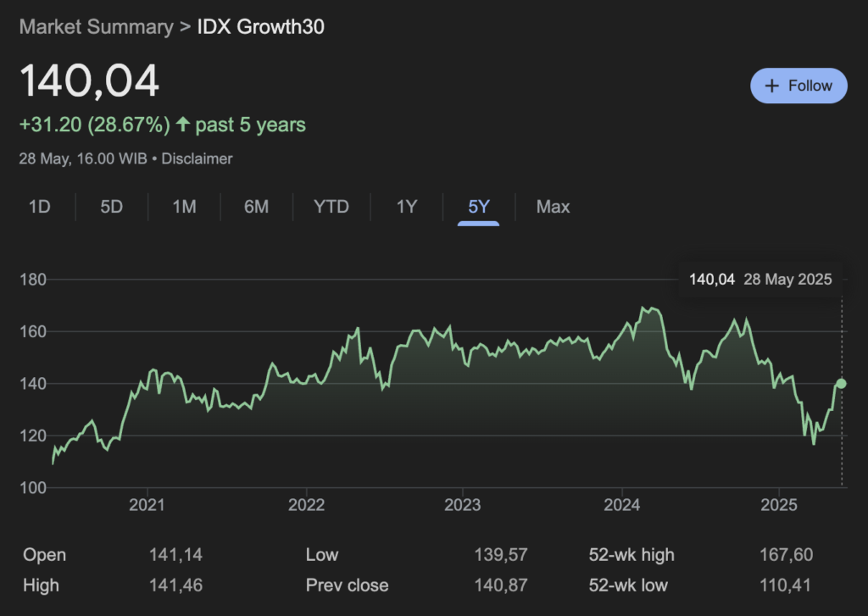Click the High value 141,46
This screenshot has height=616, width=868.
click(x=175, y=585)
